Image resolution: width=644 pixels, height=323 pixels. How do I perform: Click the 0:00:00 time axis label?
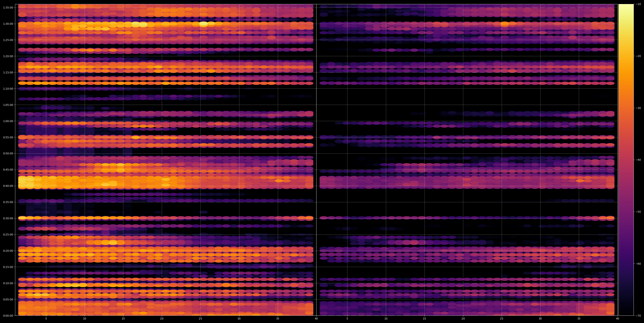click(8, 315)
